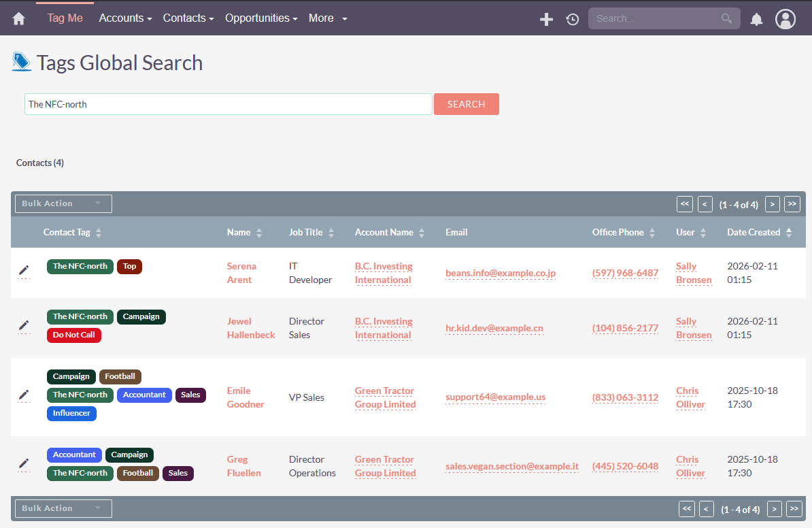Screen dimensions: 812x528
Task: Open the quick create plus icon
Action: 546,19
